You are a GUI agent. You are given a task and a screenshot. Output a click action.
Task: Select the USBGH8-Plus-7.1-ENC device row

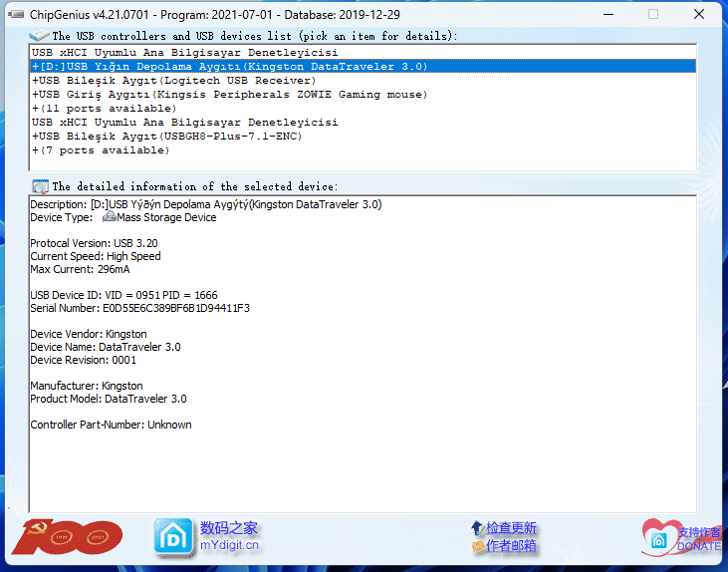click(364, 136)
